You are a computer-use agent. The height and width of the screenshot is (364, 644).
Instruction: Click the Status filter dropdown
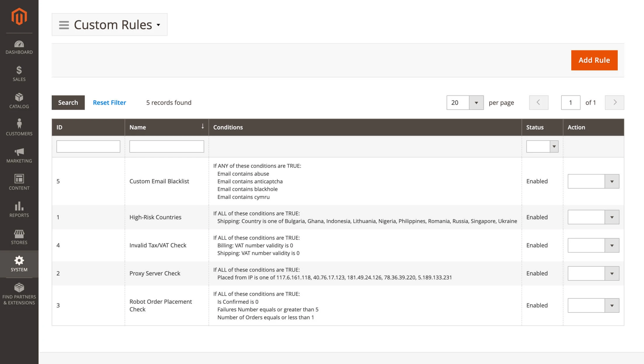(541, 146)
